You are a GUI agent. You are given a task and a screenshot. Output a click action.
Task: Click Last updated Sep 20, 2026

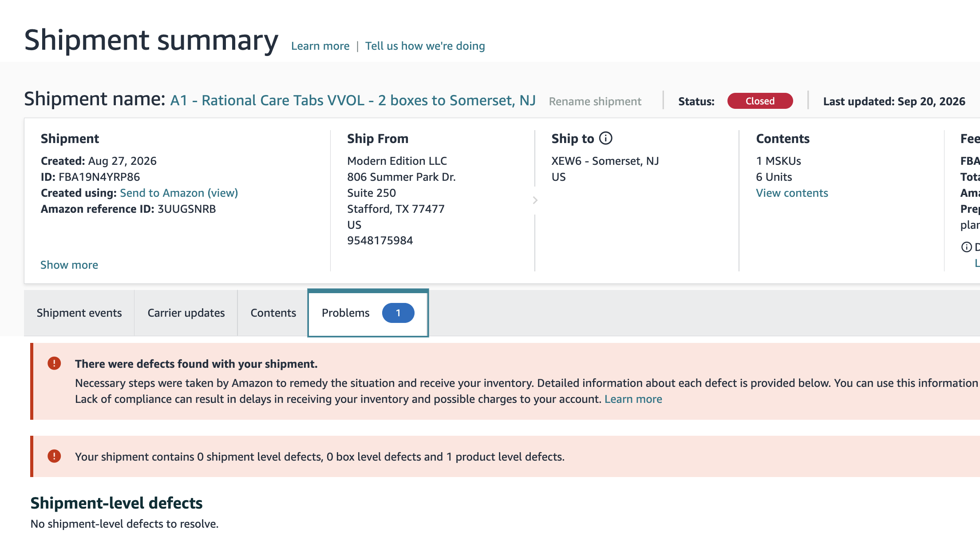(894, 102)
